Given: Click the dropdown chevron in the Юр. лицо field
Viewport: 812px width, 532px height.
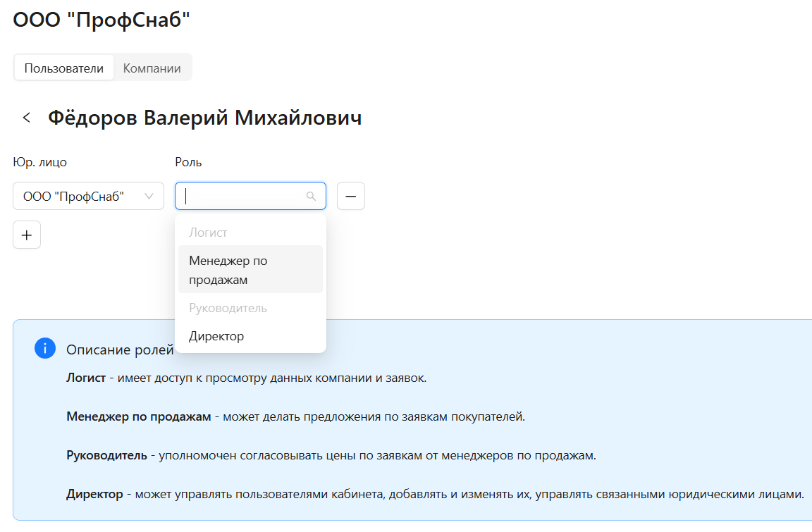Looking at the screenshot, I should pyautogui.click(x=149, y=195).
